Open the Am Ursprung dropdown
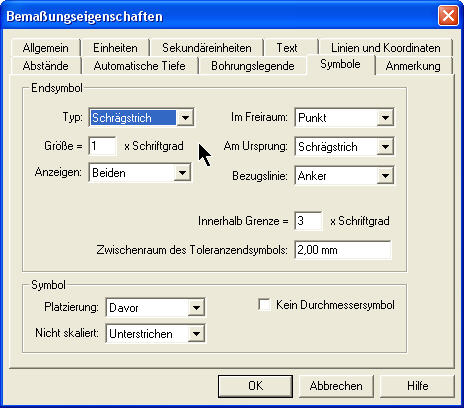 [344, 146]
